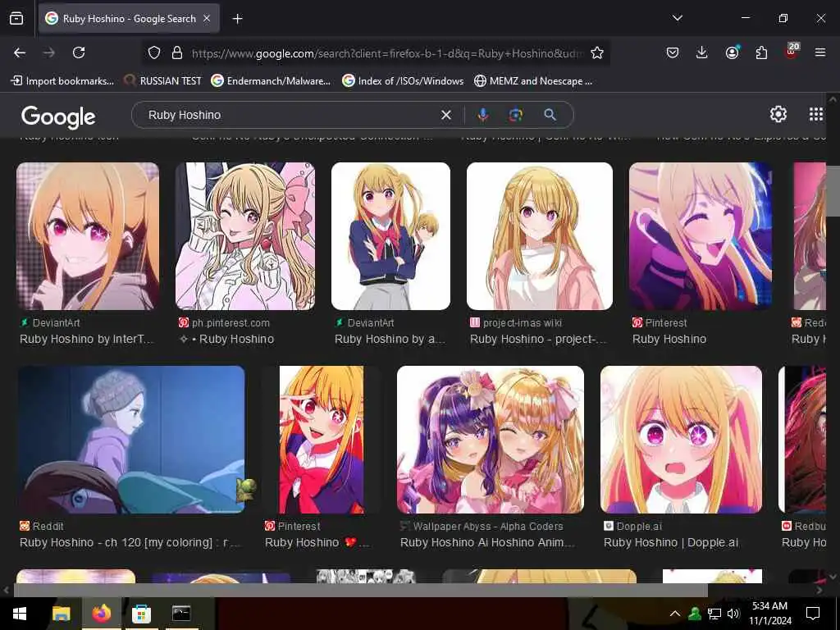Open the Downloads panel
This screenshot has width=840, height=630.
coord(702,52)
